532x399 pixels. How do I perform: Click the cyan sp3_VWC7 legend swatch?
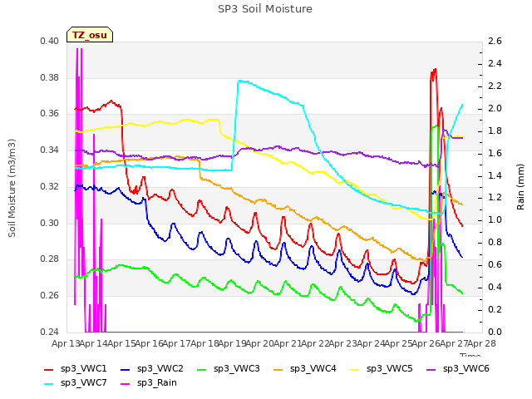(x=49, y=384)
